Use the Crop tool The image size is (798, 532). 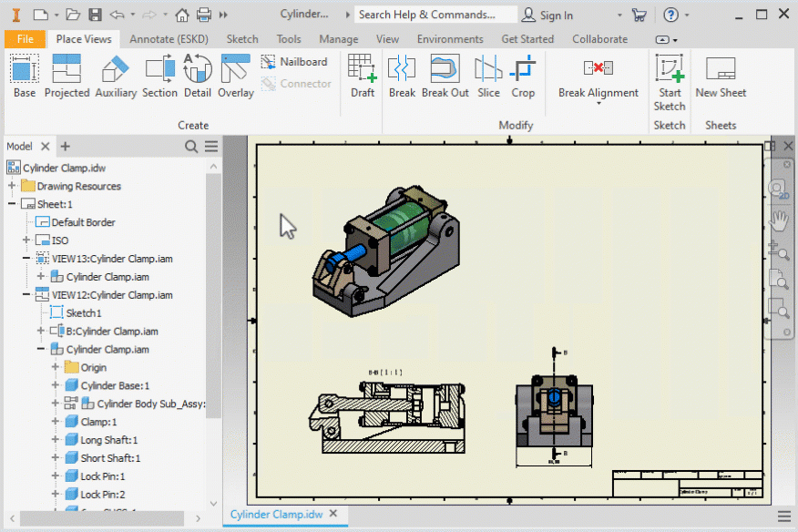tap(523, 75)
